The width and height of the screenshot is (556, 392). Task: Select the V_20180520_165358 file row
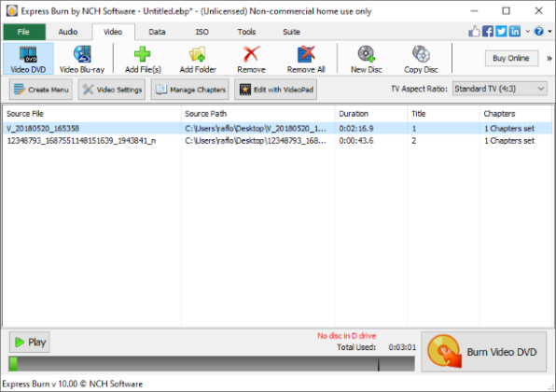pyautogui.click(x=277, y=128)
